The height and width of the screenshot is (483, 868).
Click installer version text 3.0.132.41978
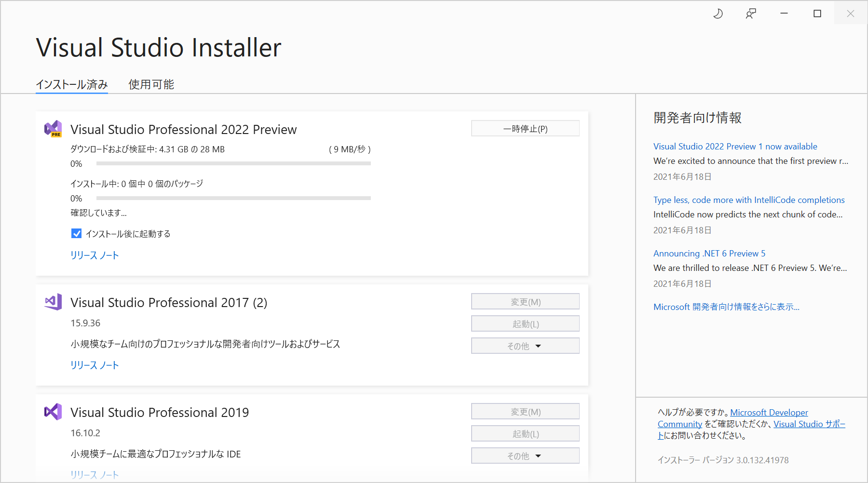tap(762, 460)
